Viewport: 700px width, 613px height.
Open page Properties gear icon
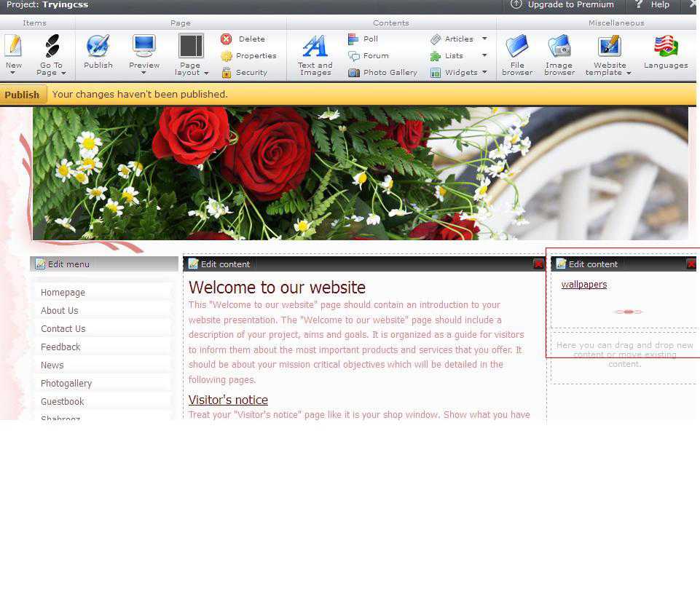pyautogui.click(x=227, y=56)
